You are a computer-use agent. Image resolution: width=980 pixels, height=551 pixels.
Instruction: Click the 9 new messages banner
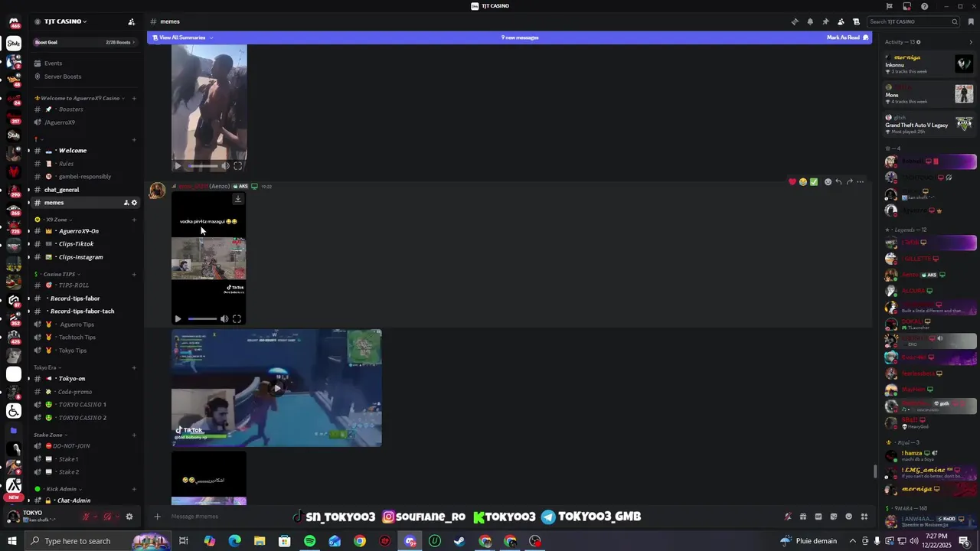coord(520,37)
